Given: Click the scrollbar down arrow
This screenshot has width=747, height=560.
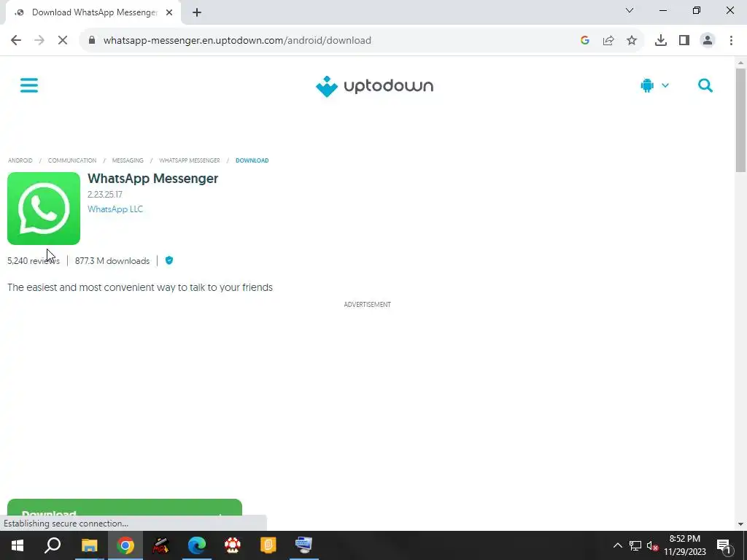Looking at the screenshot, I should (x=740, y=524).
